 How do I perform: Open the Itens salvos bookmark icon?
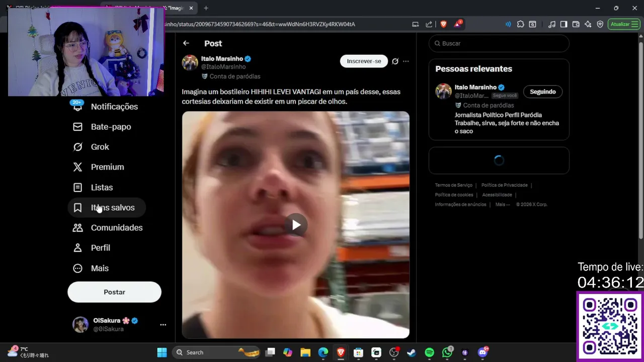click(x=77, y=208)
